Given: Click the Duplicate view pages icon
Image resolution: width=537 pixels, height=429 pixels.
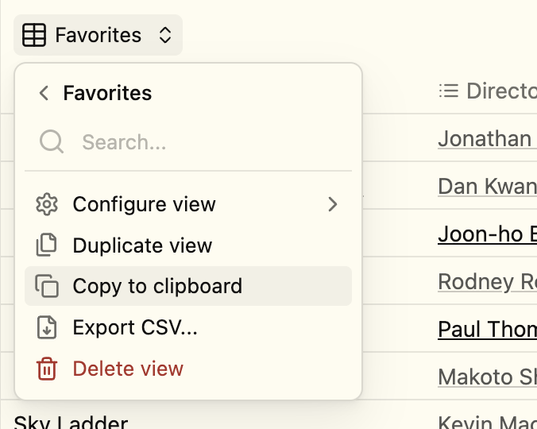Looking at the screenshot, I should 47,245.
